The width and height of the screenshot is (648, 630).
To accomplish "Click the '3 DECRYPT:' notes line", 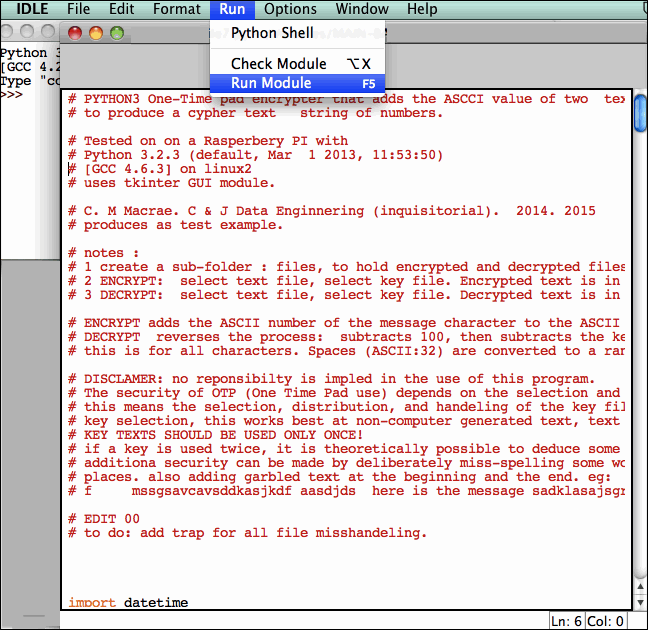I will pos(346,295).
